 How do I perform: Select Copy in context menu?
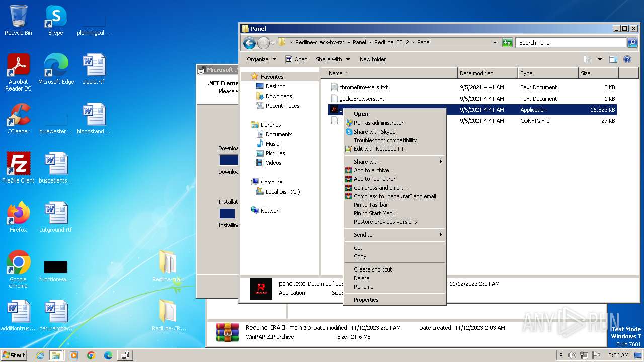coord(394,256)
